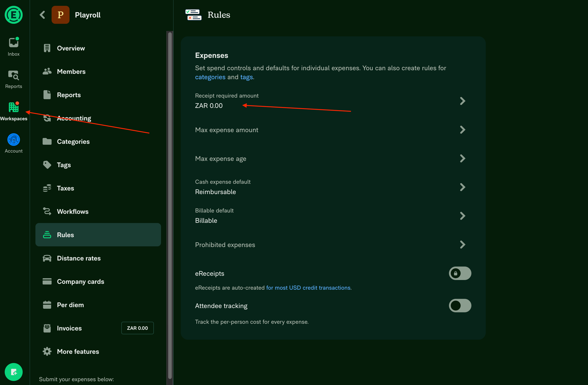This screenshot has width=588, height=385.
Task: Click 'Submit your expenses below:' text
Action: (x=76, y=379)
